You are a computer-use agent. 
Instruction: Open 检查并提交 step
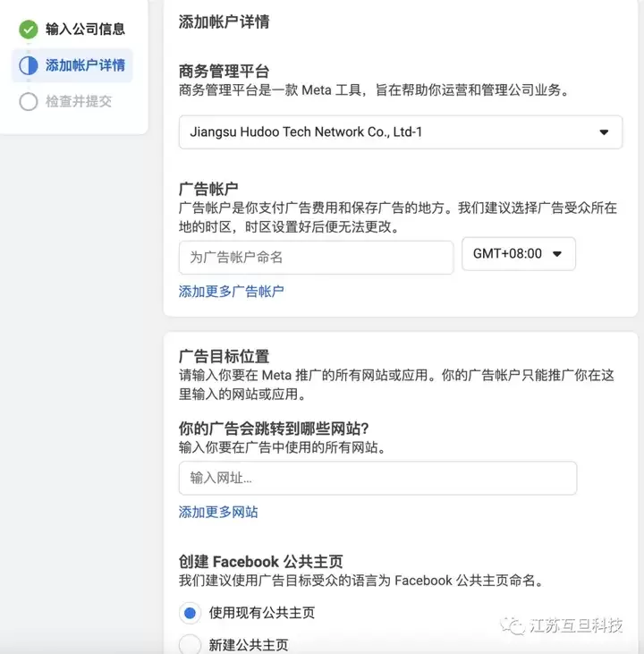(x=79, y=101)
